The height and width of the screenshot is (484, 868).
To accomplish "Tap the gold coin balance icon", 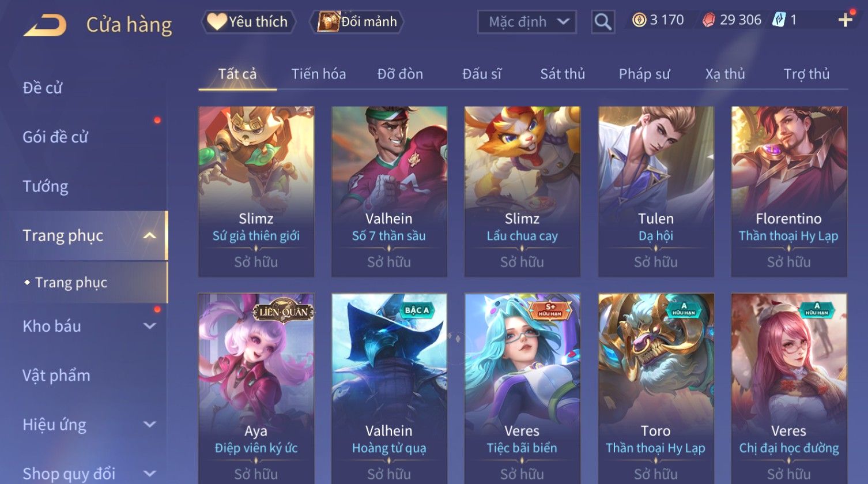I will click(639, 21).
